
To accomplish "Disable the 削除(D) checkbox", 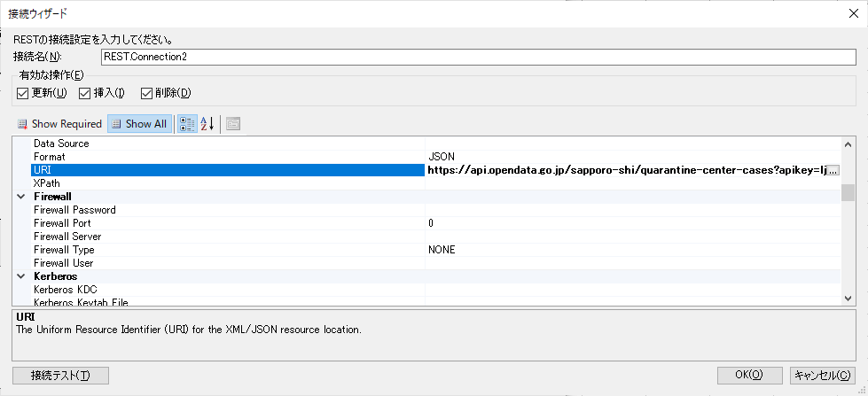I will coord(147,93).
